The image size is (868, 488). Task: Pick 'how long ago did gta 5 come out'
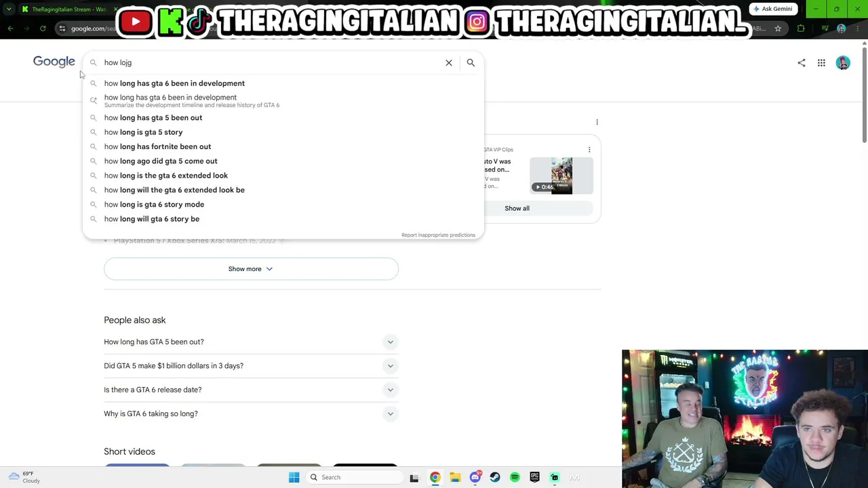[x=283, y=161]
